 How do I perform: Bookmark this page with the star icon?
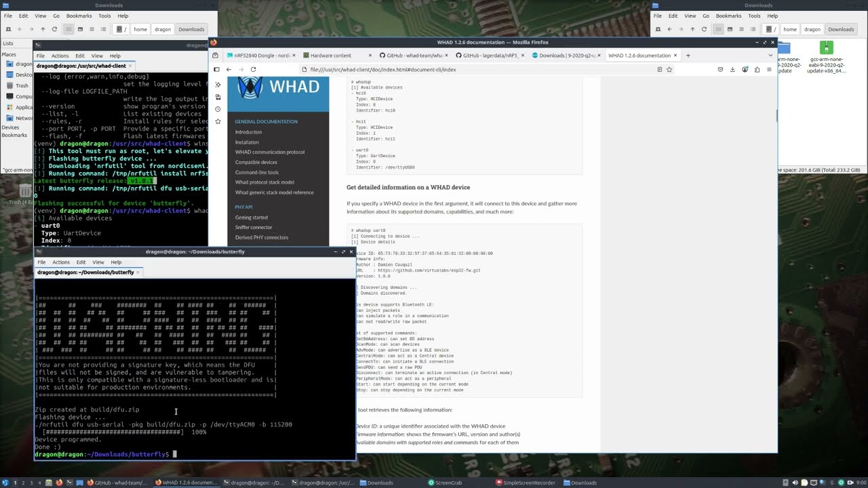point(669,69)
